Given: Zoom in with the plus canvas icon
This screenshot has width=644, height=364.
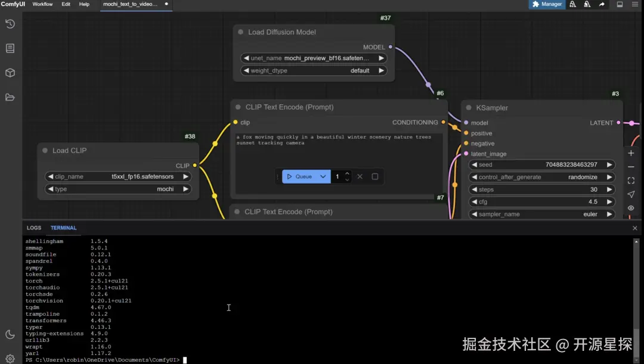Looking at the screenshot, I should 631,153.
